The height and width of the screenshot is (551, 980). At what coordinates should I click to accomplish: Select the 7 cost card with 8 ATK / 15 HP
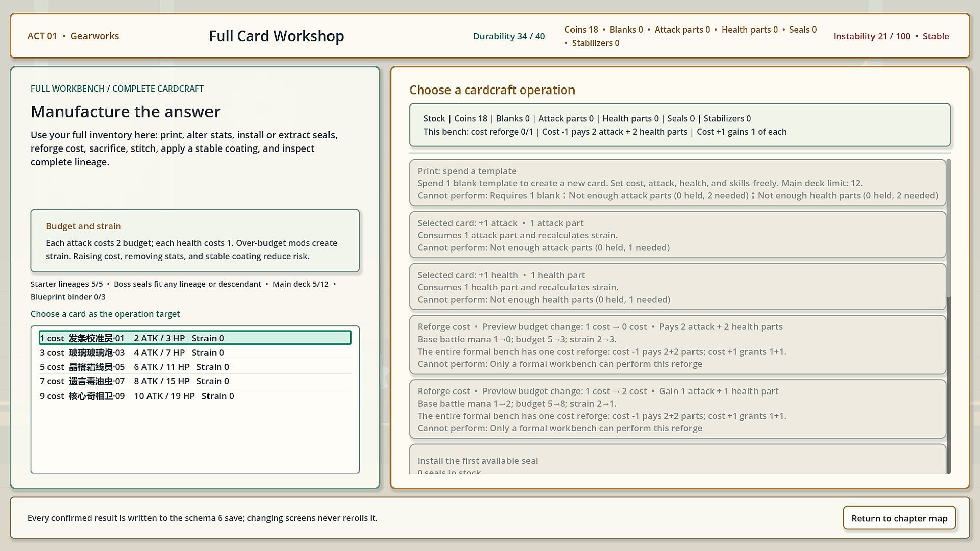(x=195, y=381)
